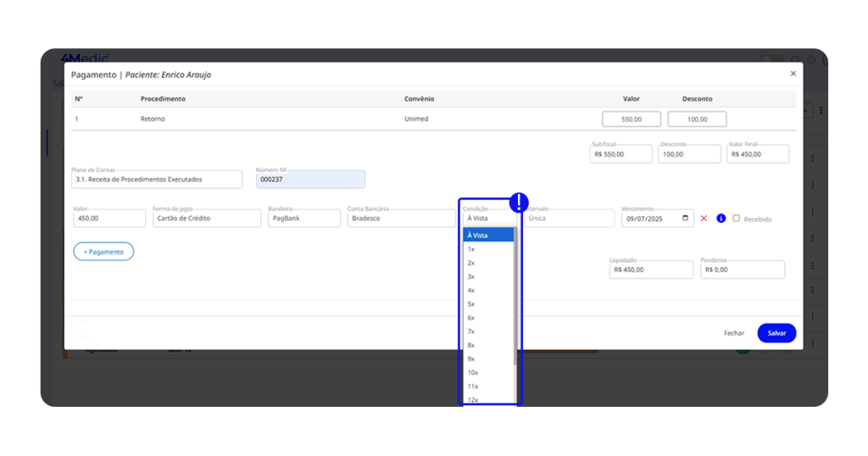Open the Conta Bancária dropdown showing Bradesco
Viewport: 868px width, 456px height.
click(x=401, y=219)
